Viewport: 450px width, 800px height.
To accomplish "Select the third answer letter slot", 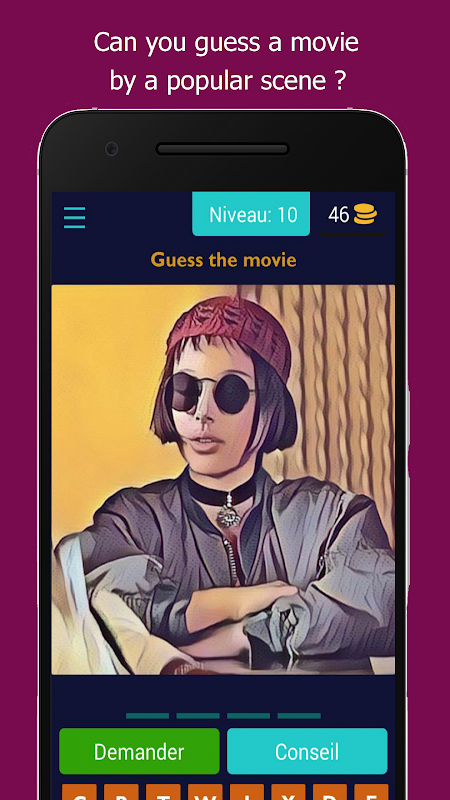I will [248, 716].
